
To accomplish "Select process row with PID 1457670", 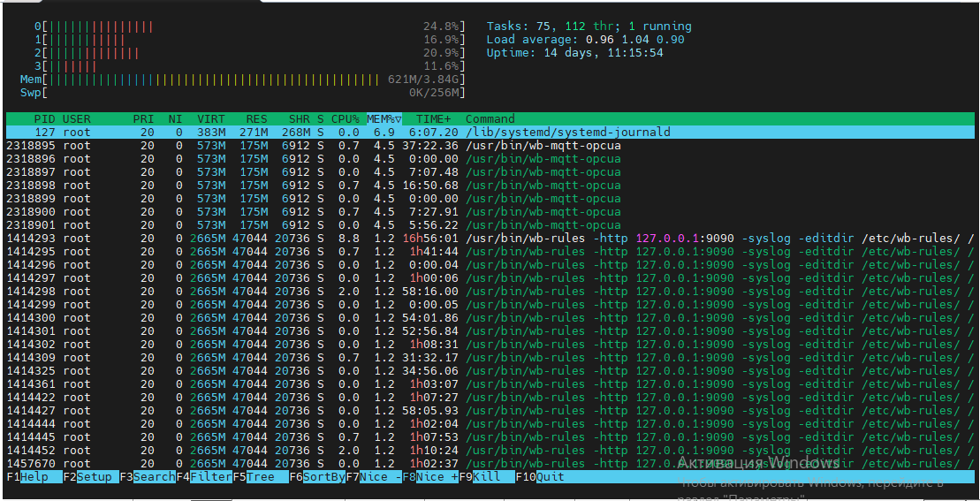I will (x=490, y=464).
